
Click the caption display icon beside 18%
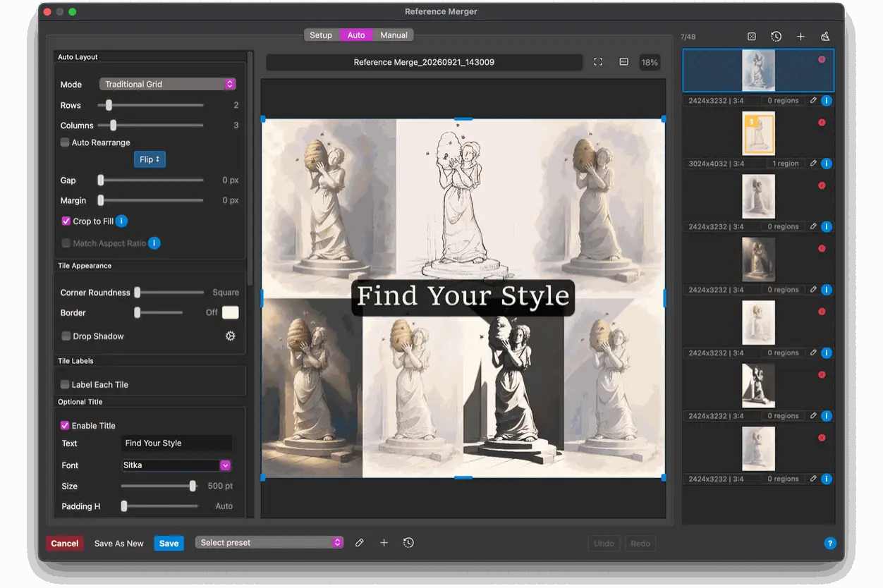pos(623,62)
